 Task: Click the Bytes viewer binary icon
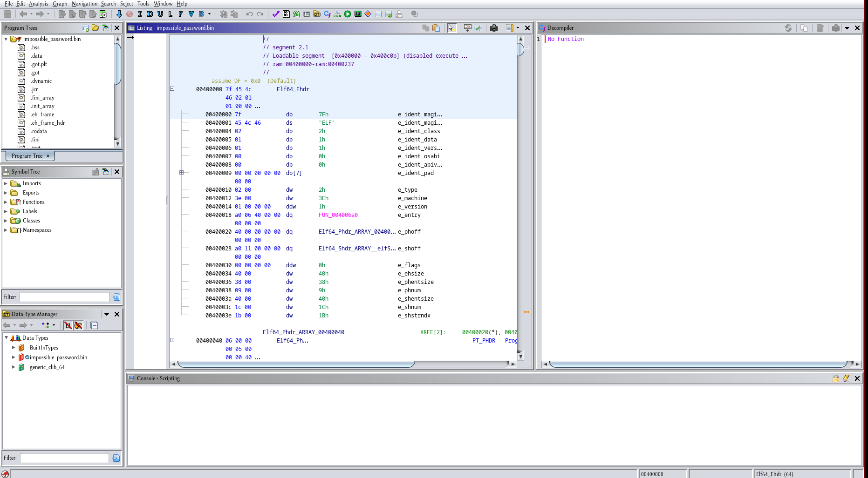286,14
